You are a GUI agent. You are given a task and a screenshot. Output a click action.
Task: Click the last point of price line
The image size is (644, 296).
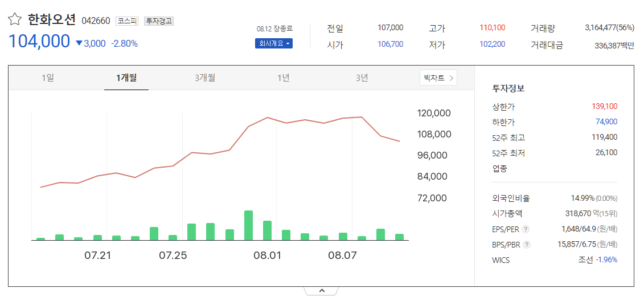[399, 141]
